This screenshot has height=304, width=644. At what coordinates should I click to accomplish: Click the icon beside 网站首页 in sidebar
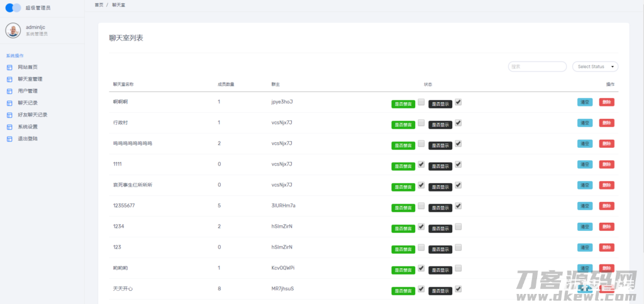(9, 67)
